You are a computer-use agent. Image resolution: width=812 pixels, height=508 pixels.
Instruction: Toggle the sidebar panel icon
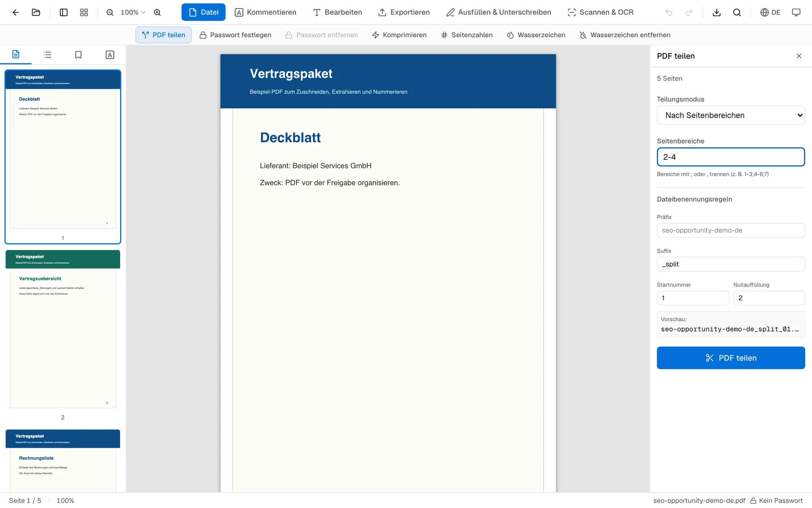[x=63, y=12]
